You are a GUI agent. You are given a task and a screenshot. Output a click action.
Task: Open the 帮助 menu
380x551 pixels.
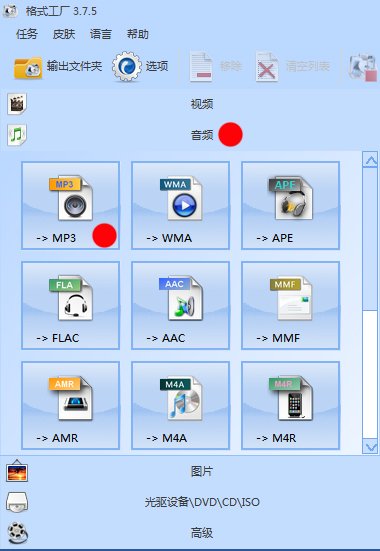[x=137, y=34]
